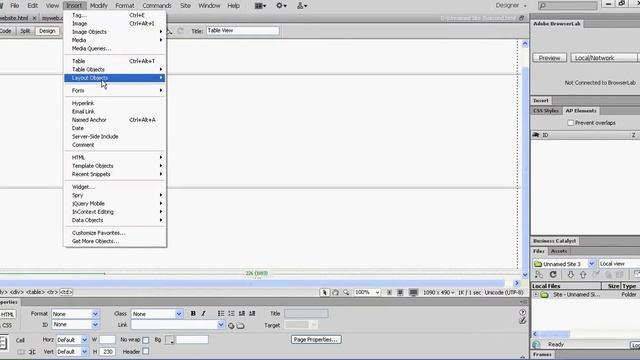Switch to the Assets tab

tap(559, 251)
